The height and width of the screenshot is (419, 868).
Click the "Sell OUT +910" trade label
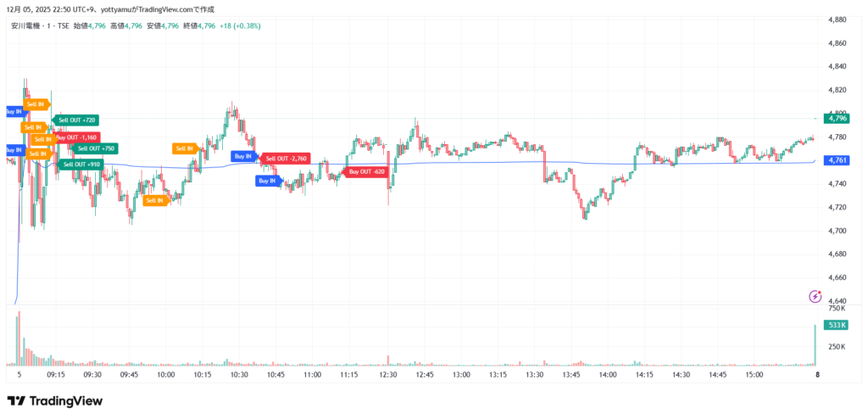(x=81, y=164)
